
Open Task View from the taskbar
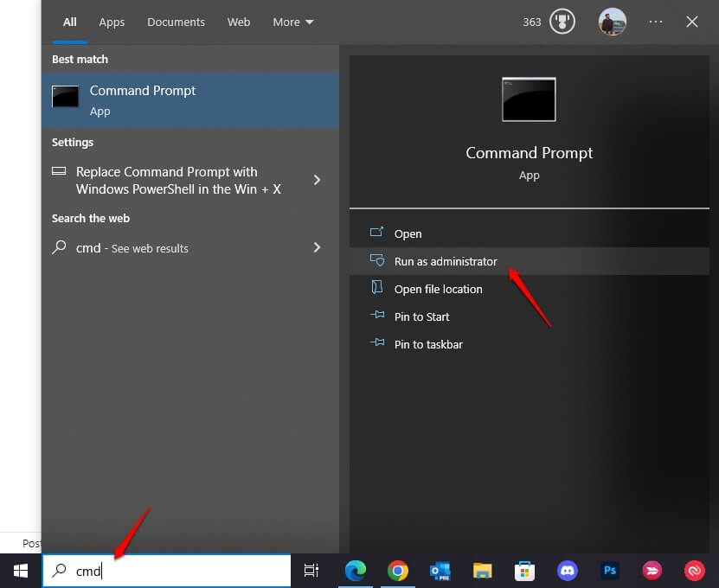coord(311,571)
